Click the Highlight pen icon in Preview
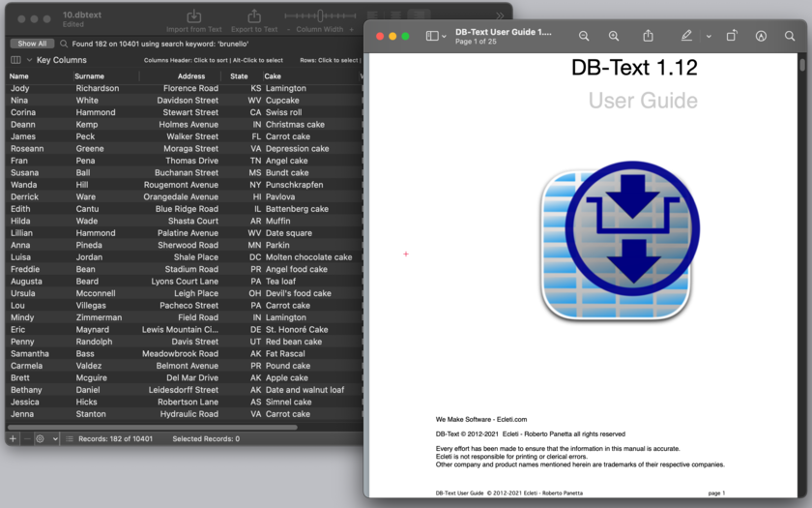Viewport: 812px width, 508px height. pyautogui.click(x=686, y=35)
